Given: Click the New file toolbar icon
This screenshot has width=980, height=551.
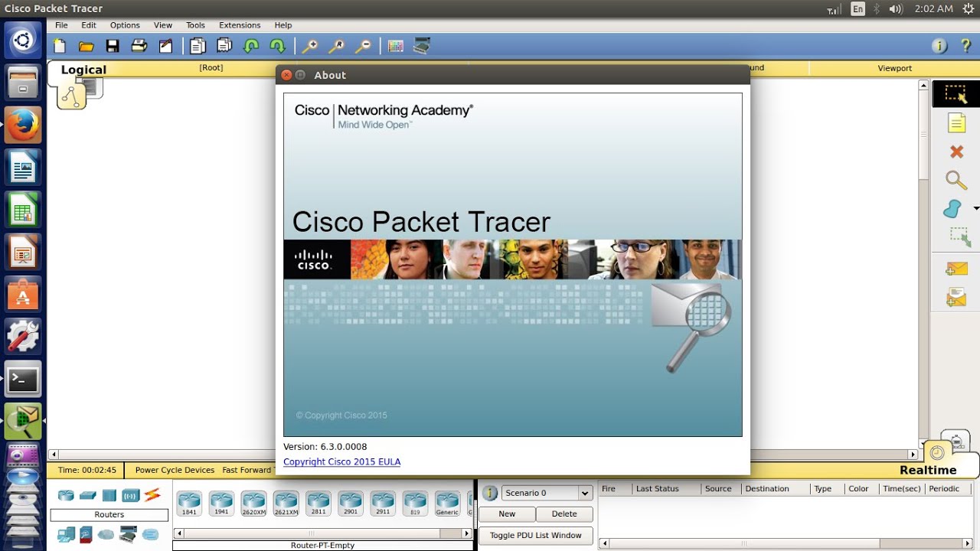Looking at the screenshot, I should (x=60, y=46).
